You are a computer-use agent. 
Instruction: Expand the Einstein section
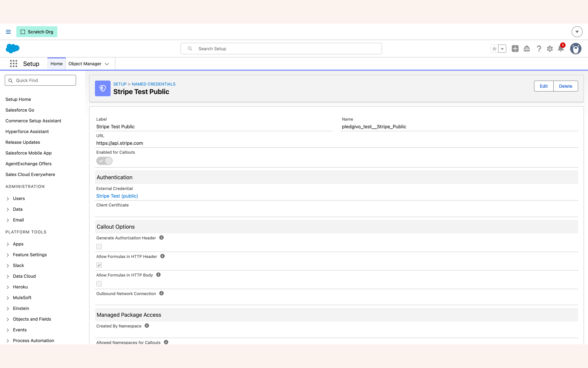pos(8,308)
